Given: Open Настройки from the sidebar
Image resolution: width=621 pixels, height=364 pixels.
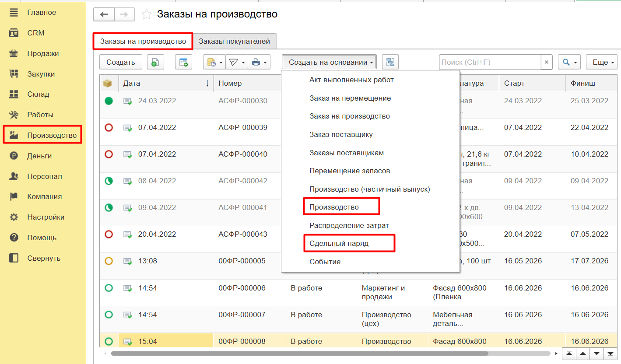Looking at the screenshot, I should click(46, 217).
